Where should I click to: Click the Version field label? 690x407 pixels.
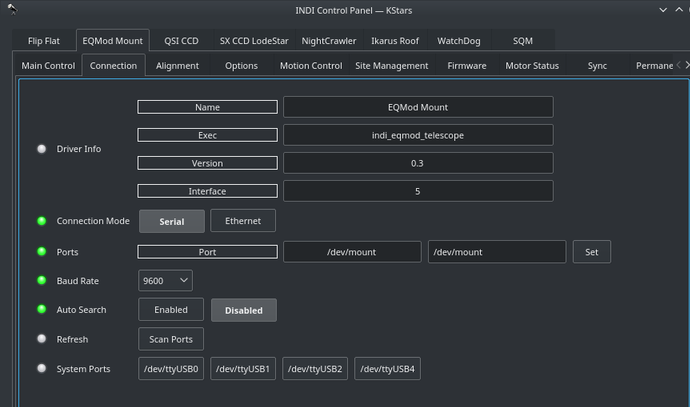pos(207,163)
